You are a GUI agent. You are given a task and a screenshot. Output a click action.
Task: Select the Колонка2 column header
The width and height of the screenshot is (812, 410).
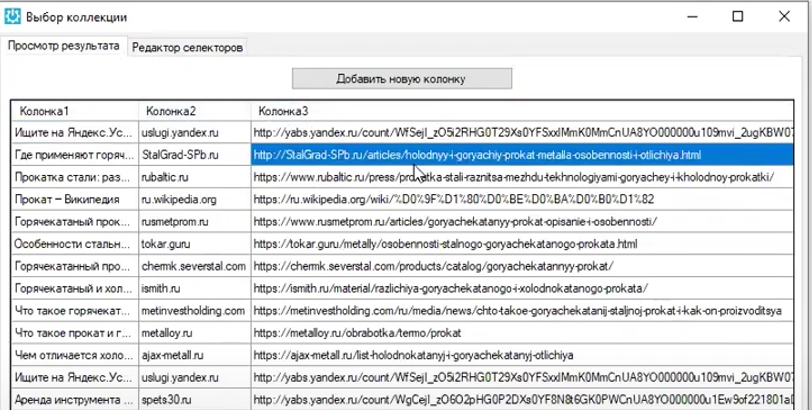click(x=195, y=111)
